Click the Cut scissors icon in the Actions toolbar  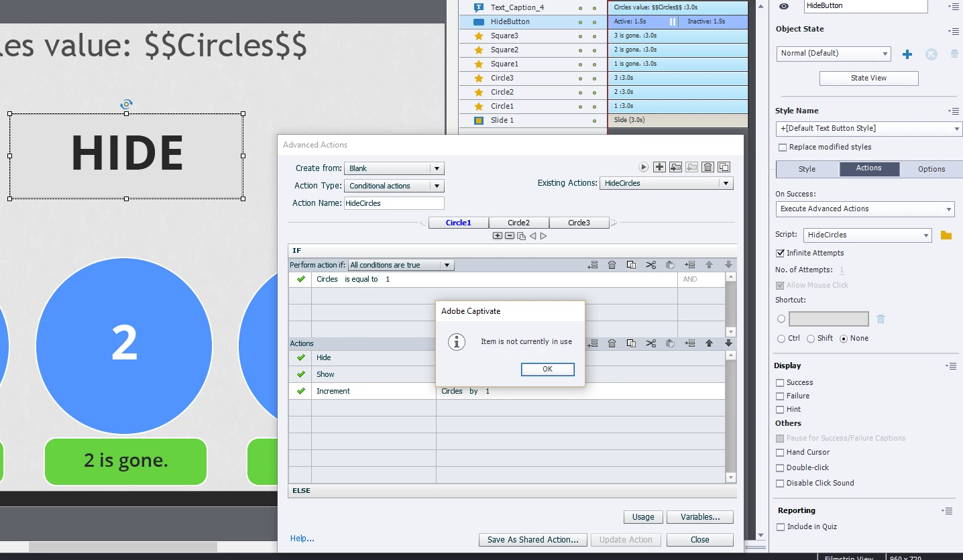tap(650, 343)
